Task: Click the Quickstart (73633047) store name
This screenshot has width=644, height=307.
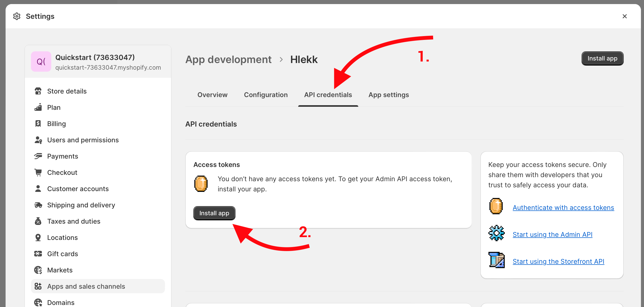Action: coord(95,57)
